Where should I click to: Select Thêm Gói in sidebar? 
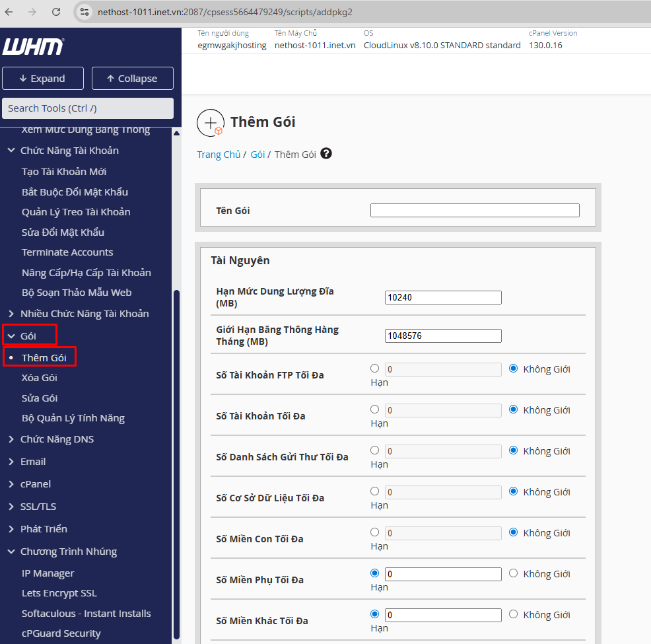[44, 357]
